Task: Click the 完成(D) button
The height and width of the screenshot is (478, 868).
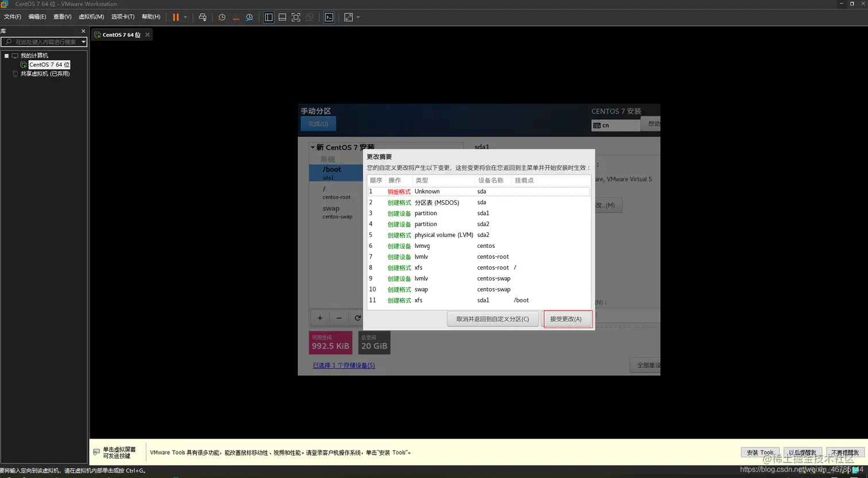Action: point(318,124)
